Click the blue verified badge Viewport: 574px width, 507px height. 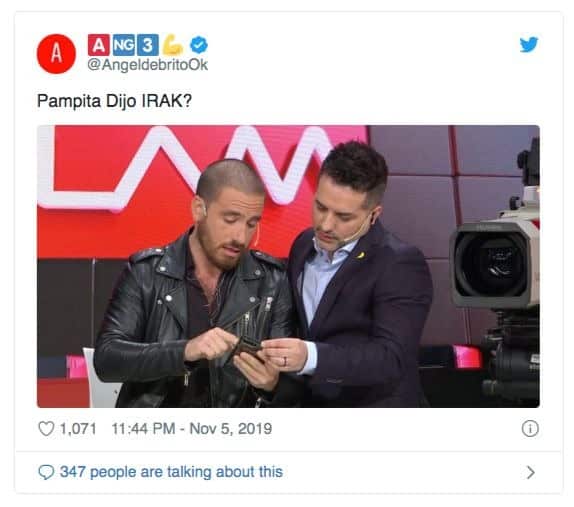(x=199, y=45)
